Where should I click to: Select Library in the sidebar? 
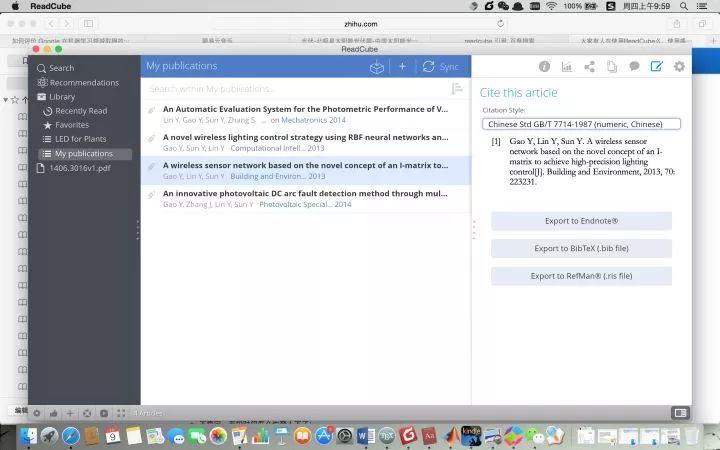(56, 97)
